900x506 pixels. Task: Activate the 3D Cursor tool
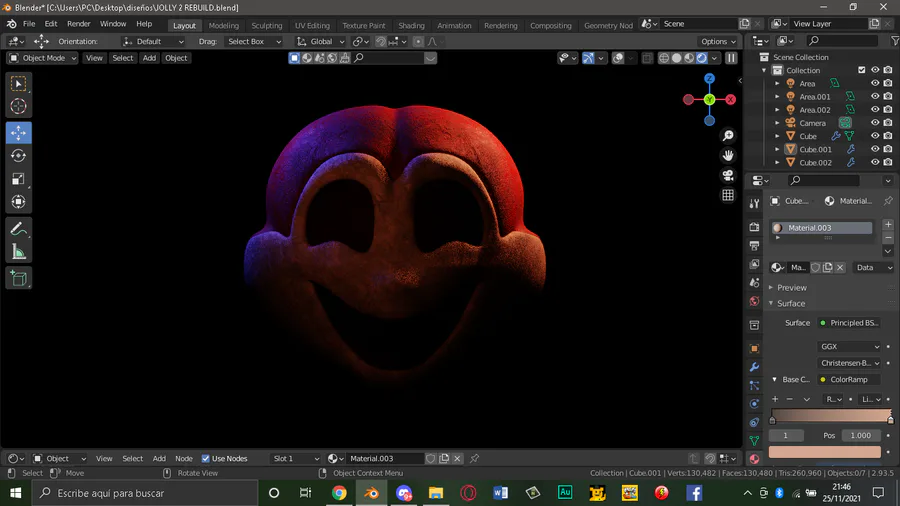tap(18, 106)
